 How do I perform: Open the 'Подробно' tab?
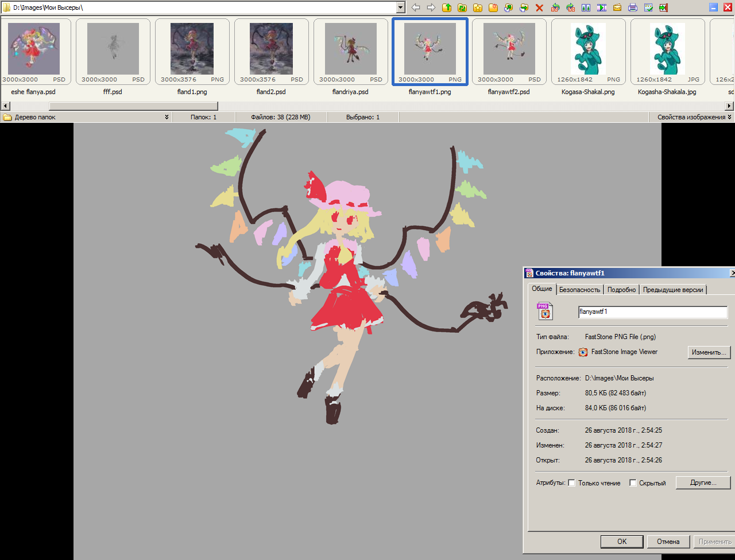point(621,290)
